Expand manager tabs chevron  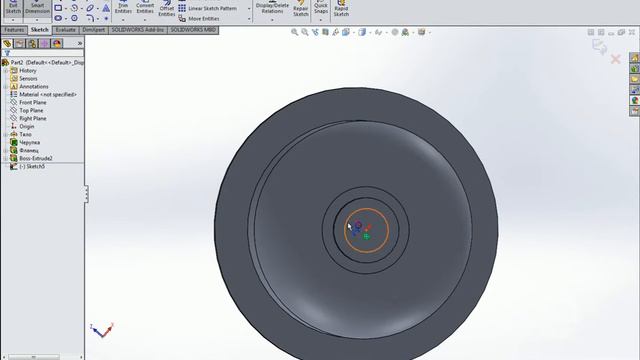click(80, 43)
